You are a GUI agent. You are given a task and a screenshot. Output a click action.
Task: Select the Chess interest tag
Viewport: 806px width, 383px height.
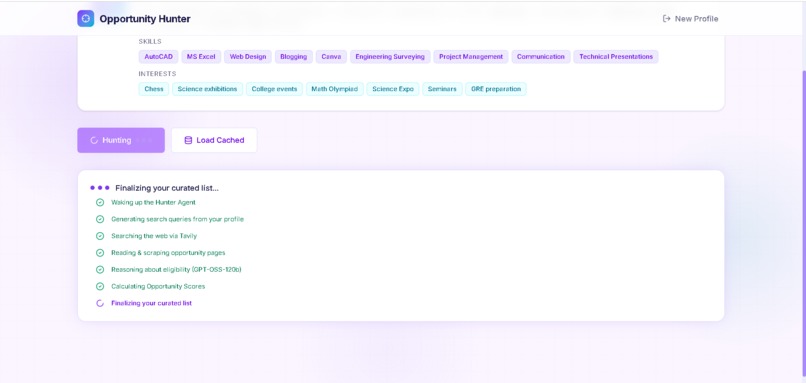pyautogui.click(x=154, y=89)
